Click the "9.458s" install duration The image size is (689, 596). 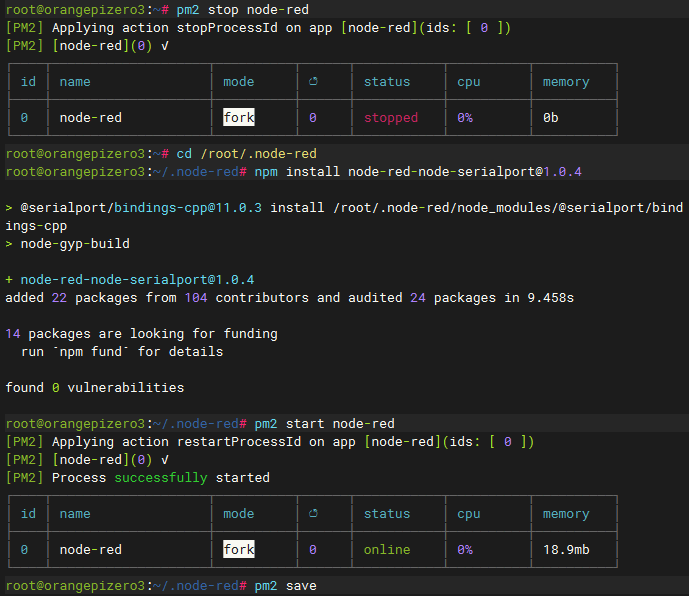coord(551,298)
